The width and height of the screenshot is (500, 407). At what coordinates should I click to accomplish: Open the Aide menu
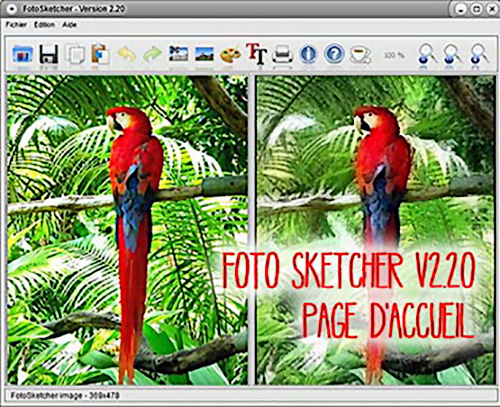[x=69, y=25]
